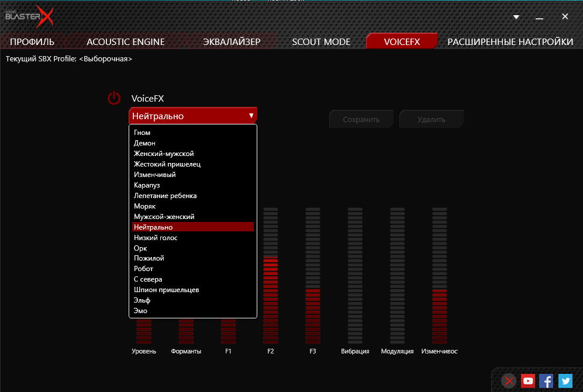Image resolution: width=583 pixels, height=392 pixels.
Task: Adjust the F3 level slider
Action: coord(313,275)
